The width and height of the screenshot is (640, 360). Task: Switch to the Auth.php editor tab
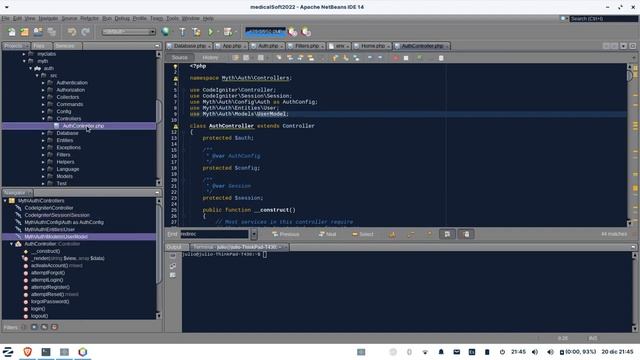point(268,46)
